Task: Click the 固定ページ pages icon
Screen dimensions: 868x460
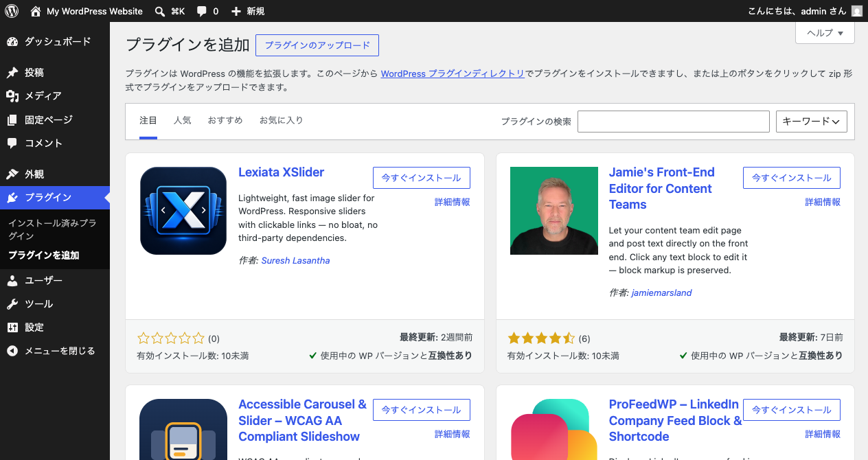Action: pos(12,120)
